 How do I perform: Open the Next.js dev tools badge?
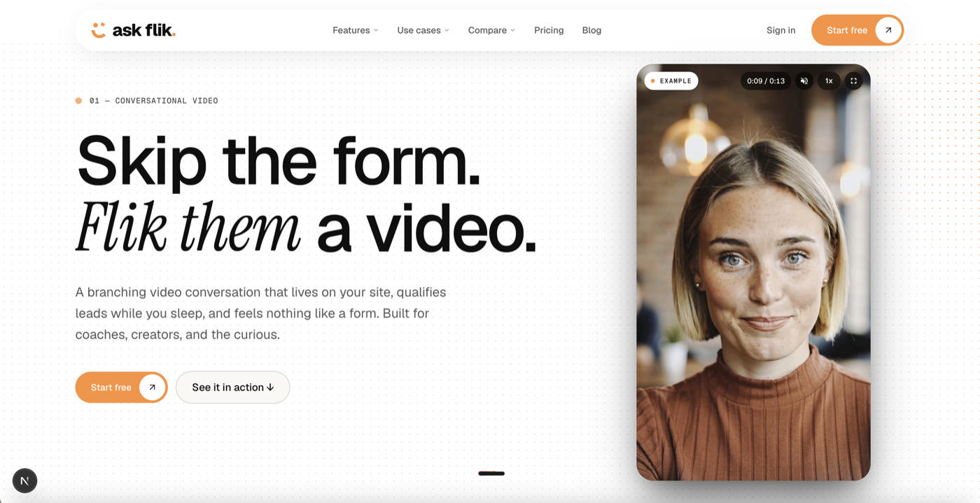(x=24, y=481)
